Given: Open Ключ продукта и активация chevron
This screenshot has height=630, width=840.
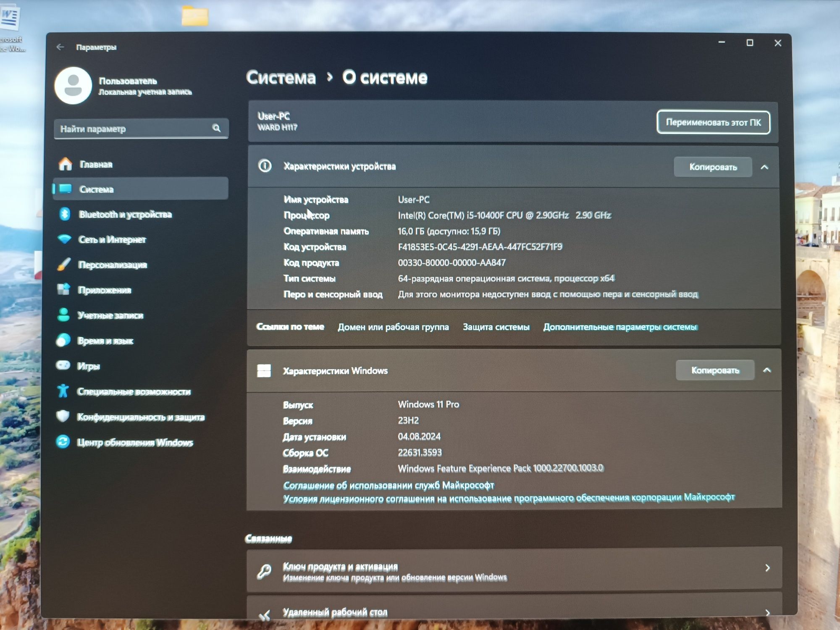Looking at the screenshot, I should coord(767,568).
